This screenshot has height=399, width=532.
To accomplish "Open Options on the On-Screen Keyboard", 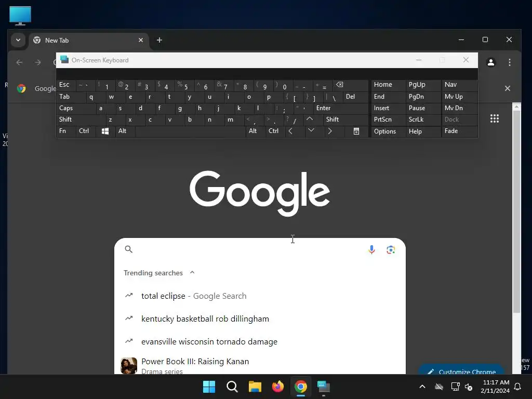I will tap(389, 131).
